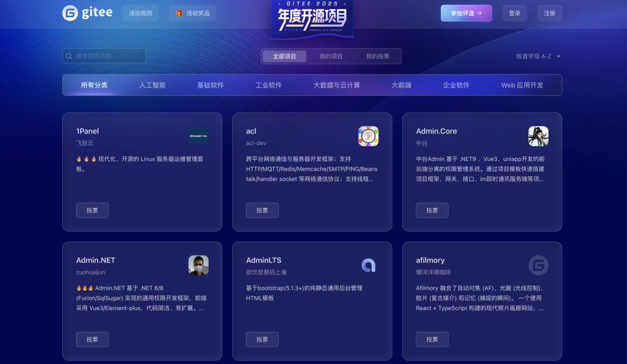This screenshot has width=627, height=364.
Task: Click the AdminLTS description mentioning bootstrap
Action: click(304, 293)
